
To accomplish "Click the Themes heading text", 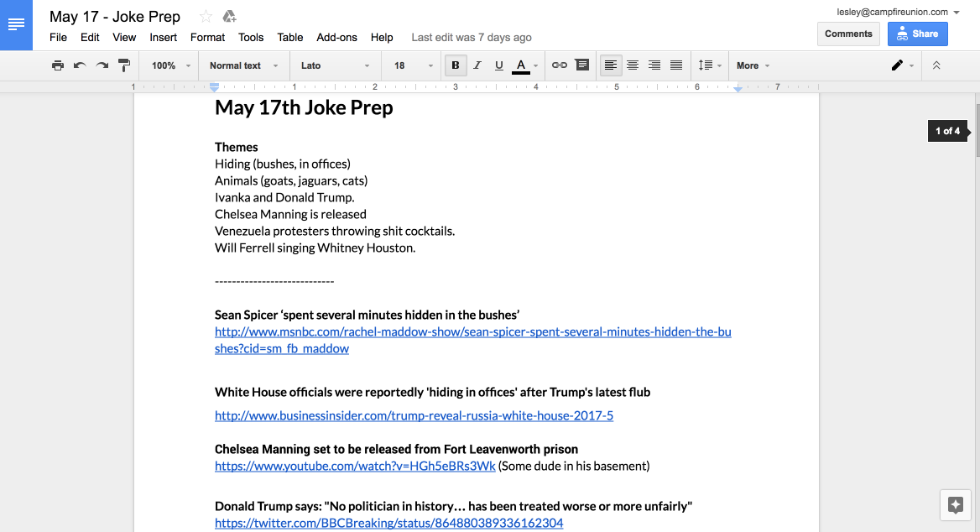I will (237, 147).
